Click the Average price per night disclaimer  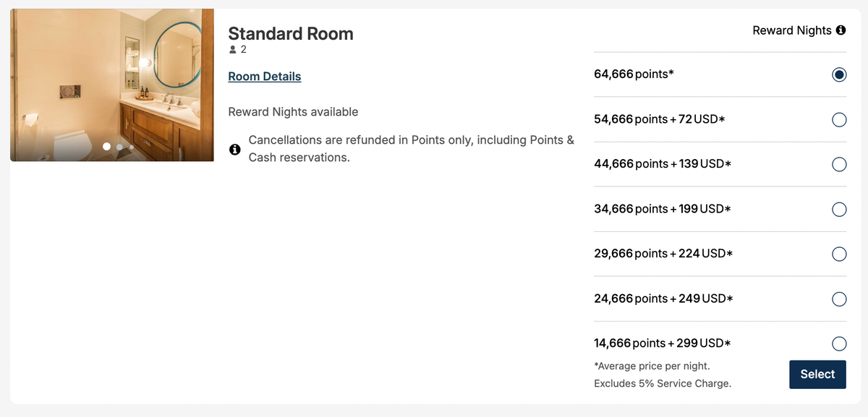point(653,366)
